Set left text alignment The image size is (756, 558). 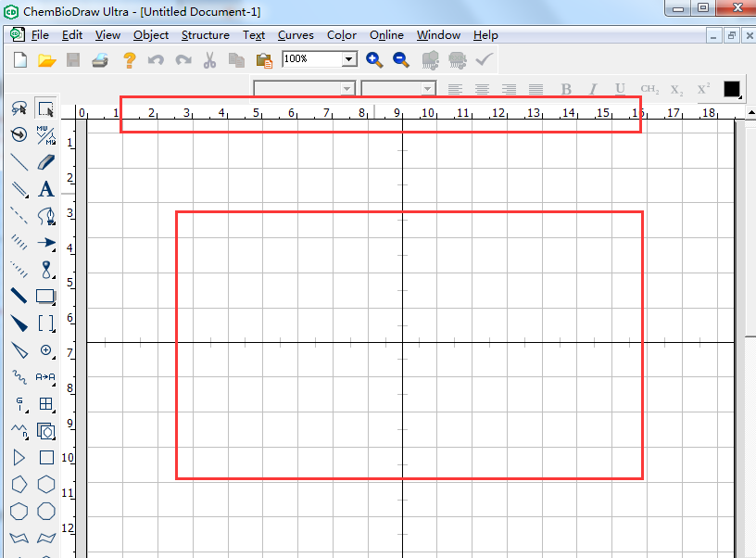point(455,89)
